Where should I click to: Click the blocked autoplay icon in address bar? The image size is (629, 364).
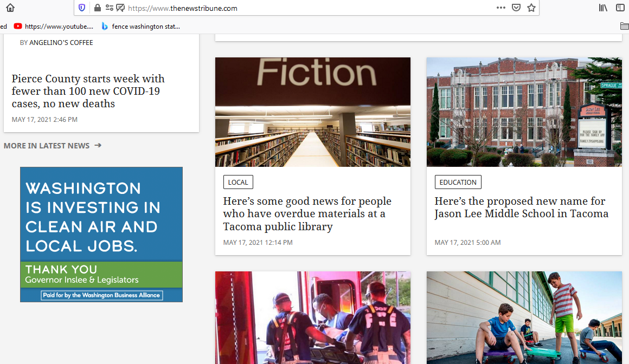(120, 8)
